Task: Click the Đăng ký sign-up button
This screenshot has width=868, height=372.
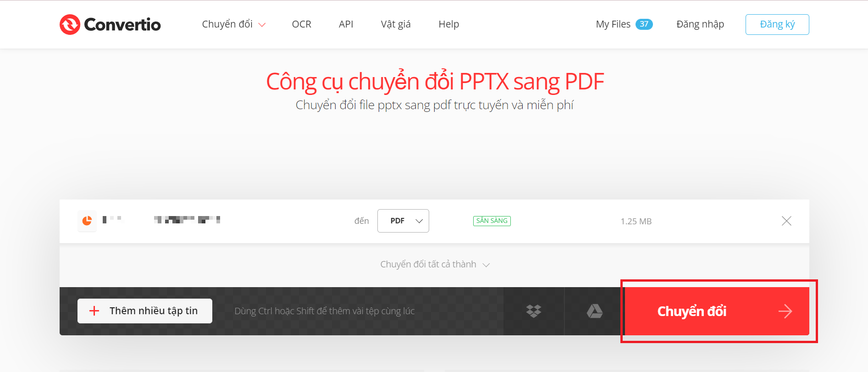Action: tap(777, 24)
